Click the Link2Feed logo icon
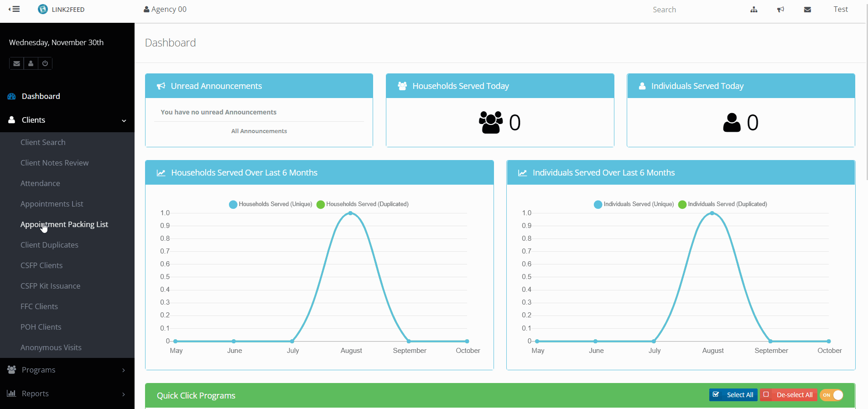 (x=43, y=9)
